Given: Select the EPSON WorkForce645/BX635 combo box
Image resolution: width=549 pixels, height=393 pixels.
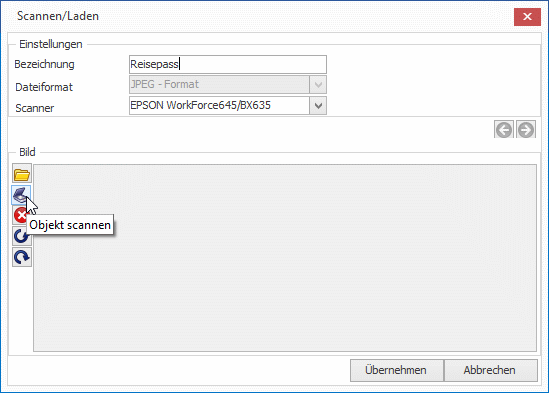Looking at the screenshot, I should (x=228, y=105).
